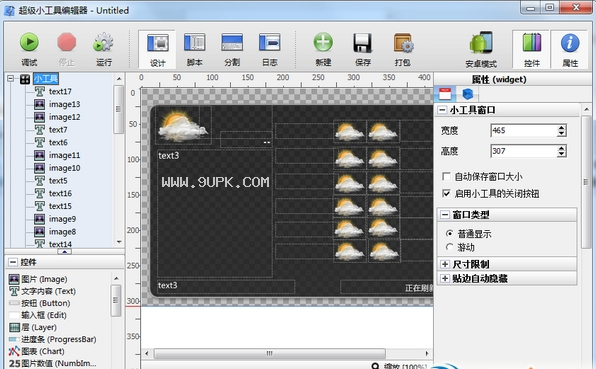
Task: Start debugging with the 调试 play icon
Action: pyautogui.click(x=29, y=42)
